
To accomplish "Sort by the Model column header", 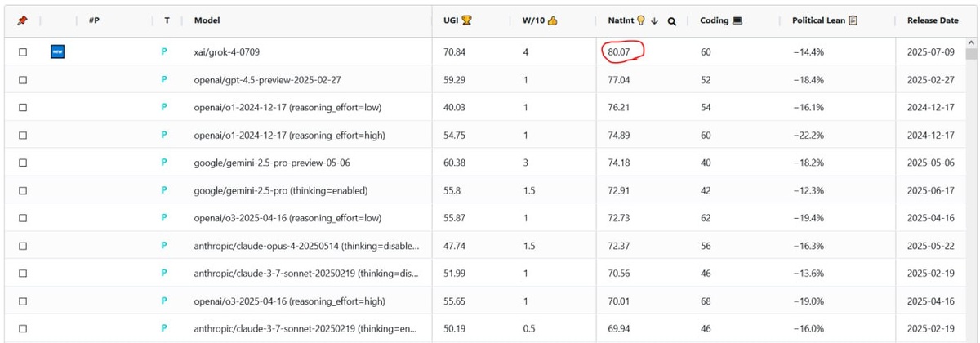I will point(207,20).
